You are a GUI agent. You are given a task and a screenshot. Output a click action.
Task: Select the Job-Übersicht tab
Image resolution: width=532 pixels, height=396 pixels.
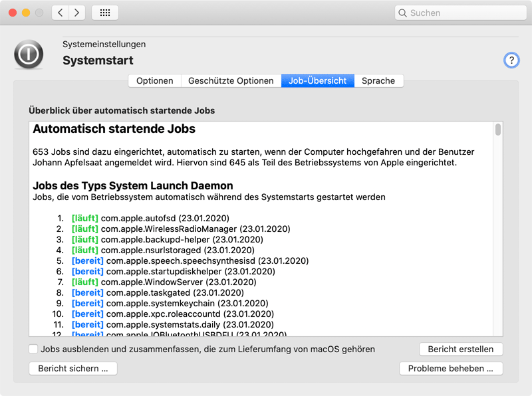318,80
